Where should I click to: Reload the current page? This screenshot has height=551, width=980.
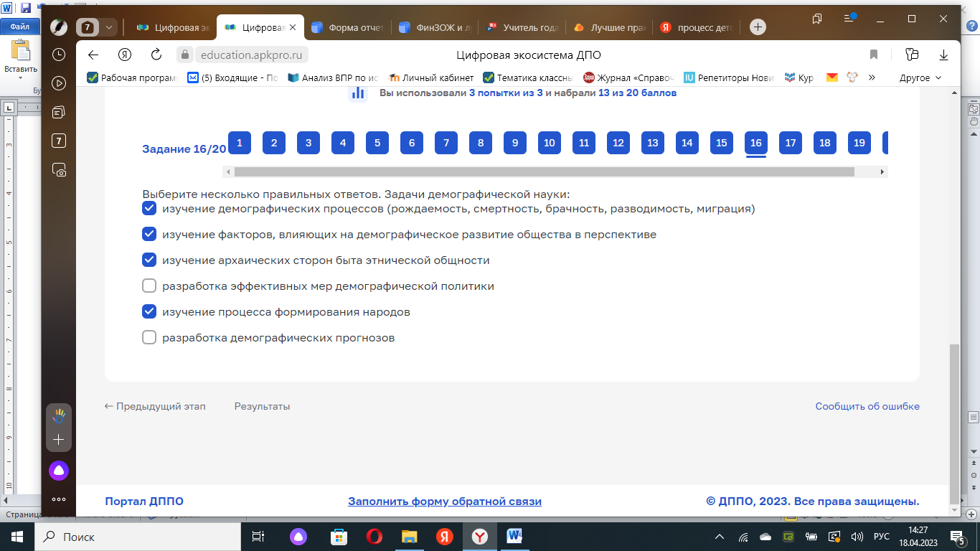[156, 55]
